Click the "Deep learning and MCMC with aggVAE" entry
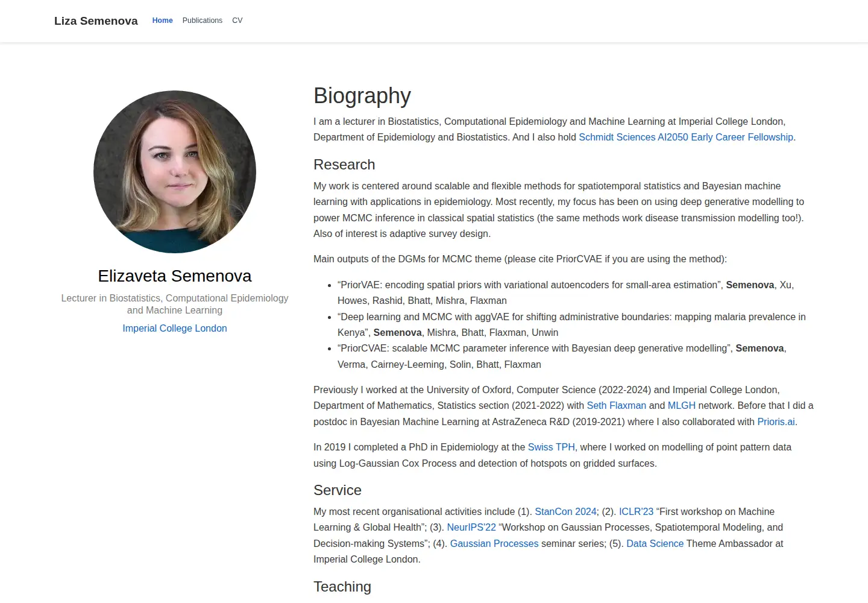868x603 pixels. pyautogui.click(x=571, y=324)
